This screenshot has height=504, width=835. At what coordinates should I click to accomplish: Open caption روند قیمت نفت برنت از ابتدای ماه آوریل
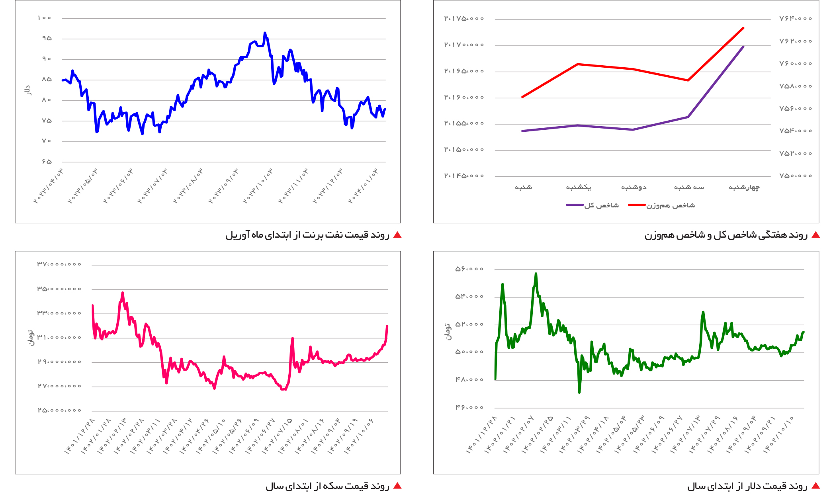pos(307,235)
